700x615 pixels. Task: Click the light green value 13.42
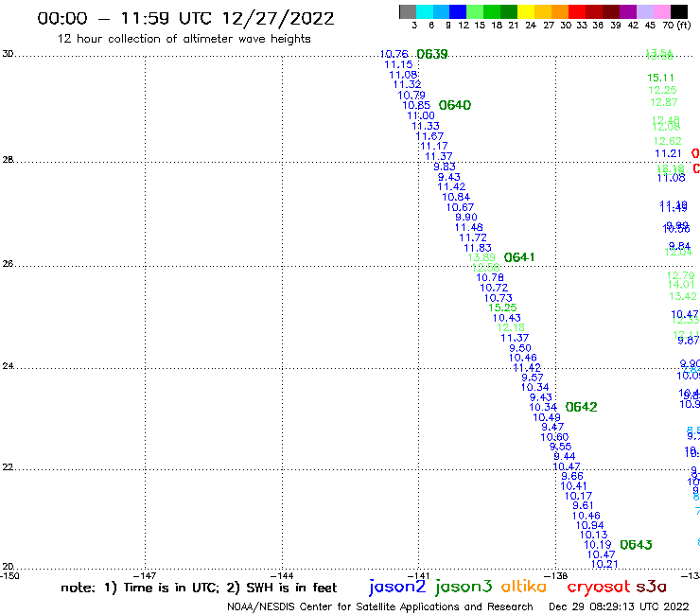(683, 296)
